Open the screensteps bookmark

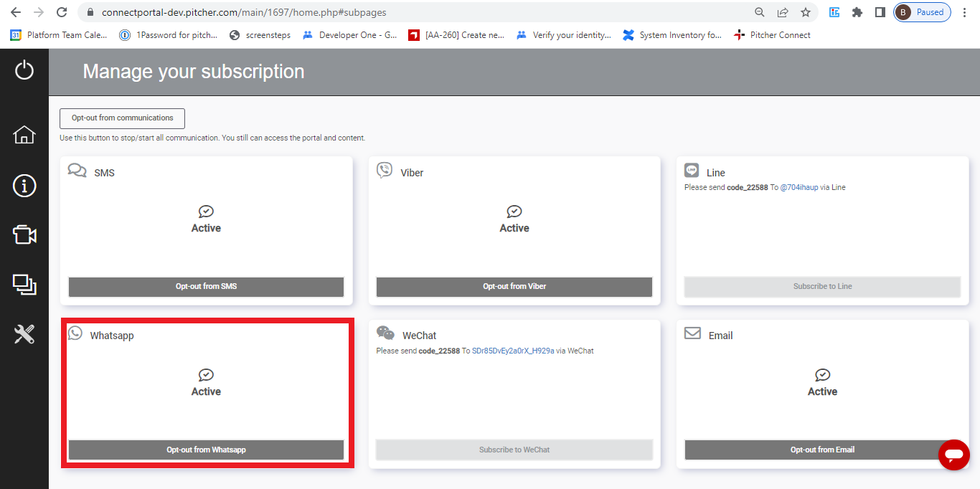point(268,35)
